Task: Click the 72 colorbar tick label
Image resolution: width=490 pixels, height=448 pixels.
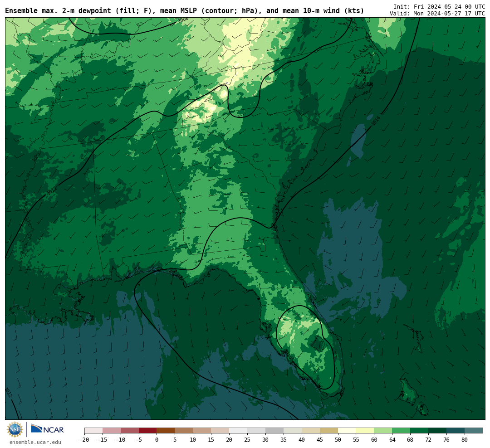Action: (429, 439)
